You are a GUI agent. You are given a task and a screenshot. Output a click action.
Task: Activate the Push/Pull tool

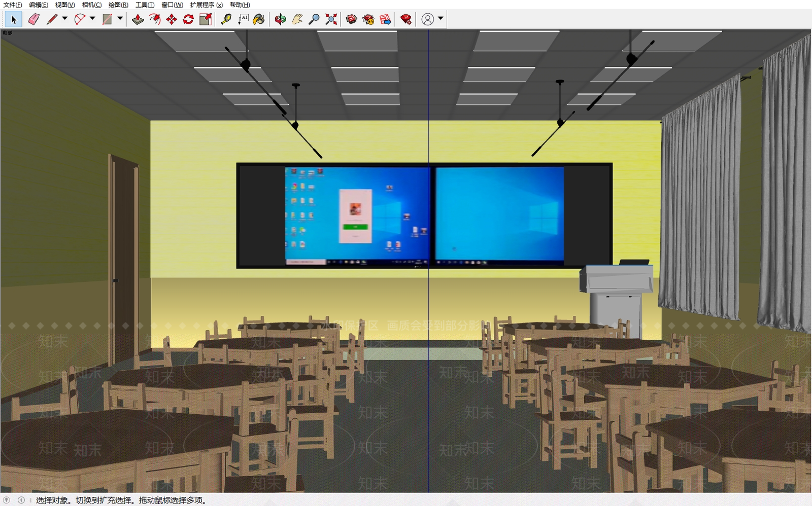click(x=138, y=19)
